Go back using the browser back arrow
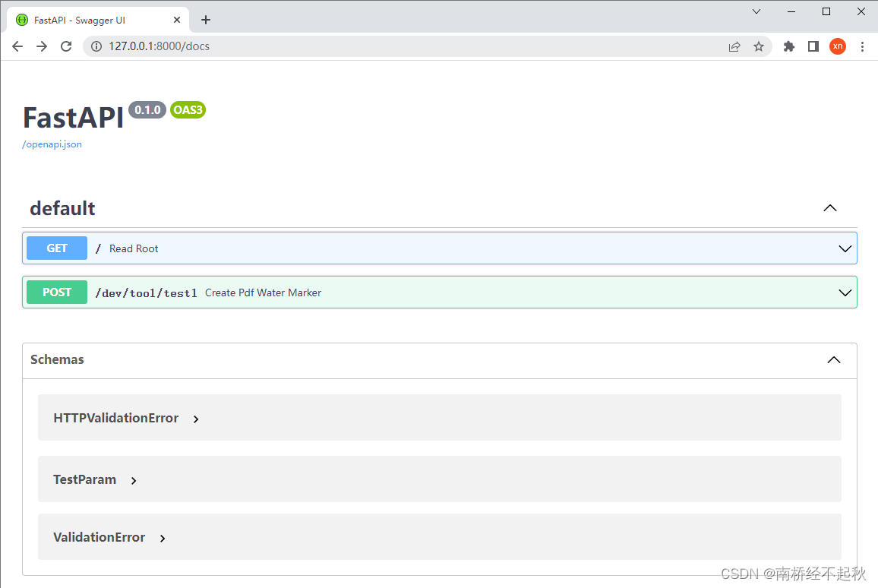This screenshot has width=878, height=588. 17,46
